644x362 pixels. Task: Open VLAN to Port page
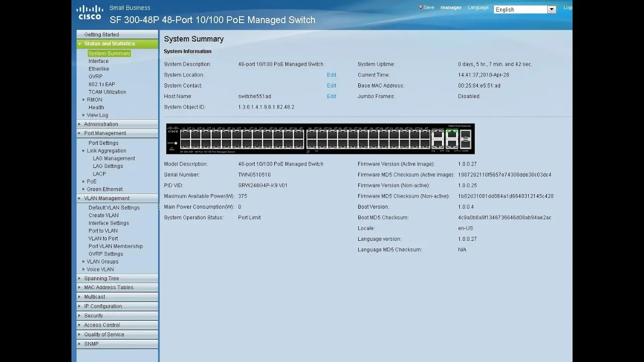coord(103,238)
